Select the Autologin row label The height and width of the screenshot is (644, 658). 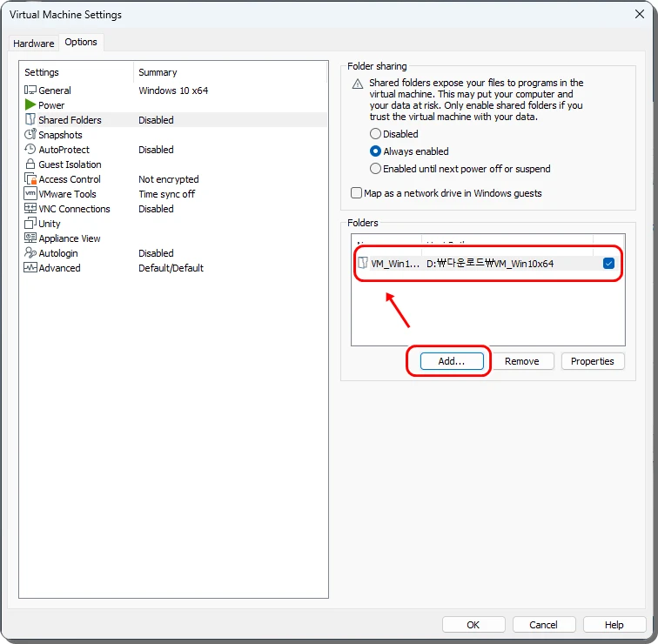coord(58,253)
